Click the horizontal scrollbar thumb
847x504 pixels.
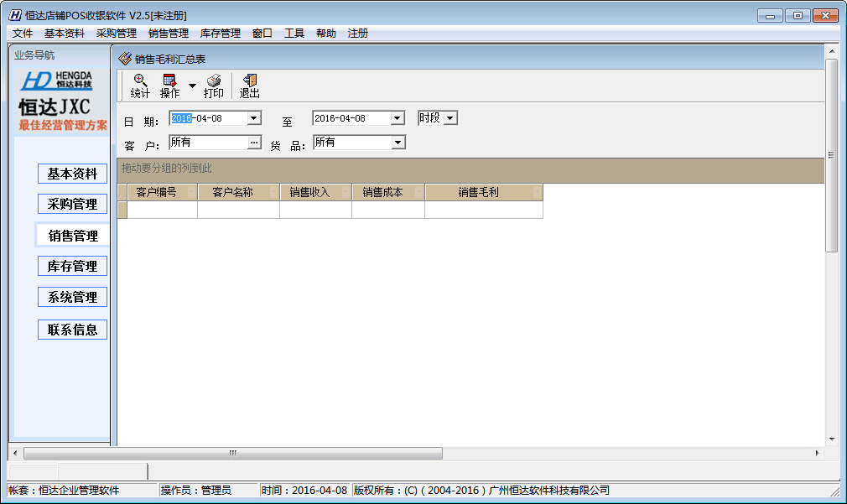[233, 454]
